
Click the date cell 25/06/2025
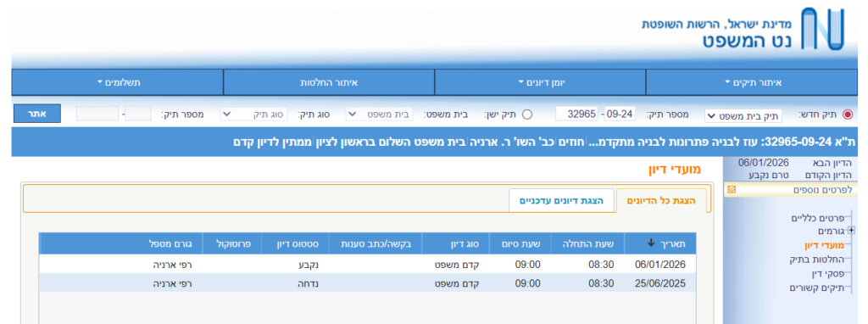pyautogui.click(x=659, y=283)
